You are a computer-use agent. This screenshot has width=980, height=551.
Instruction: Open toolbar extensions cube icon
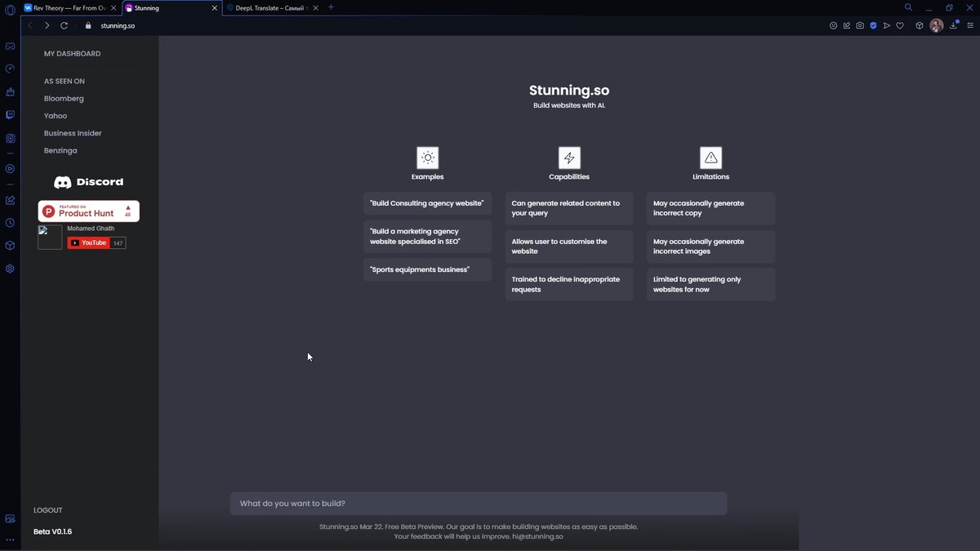pyautogui.click(x=919, y=25)
